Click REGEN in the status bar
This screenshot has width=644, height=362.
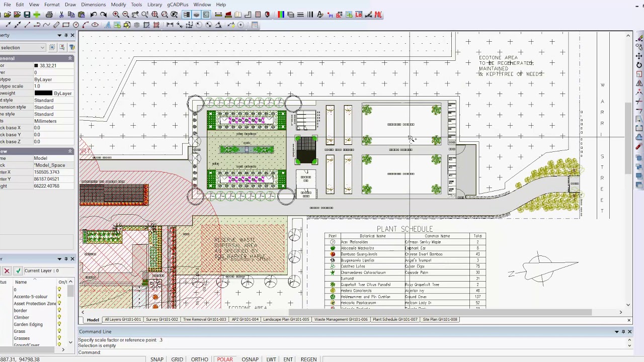coord(308,359)
